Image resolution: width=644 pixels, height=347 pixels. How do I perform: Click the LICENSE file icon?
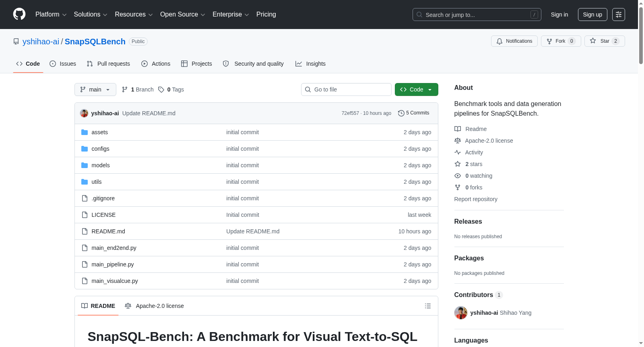point(85,215)
